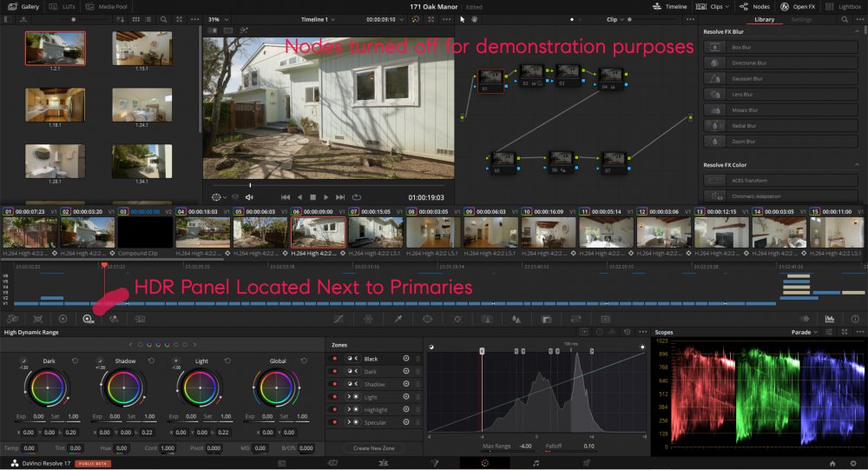This screenshot has width=868, height=470.
Task: Open the Scopes palette icon
Action: [829, 319]
